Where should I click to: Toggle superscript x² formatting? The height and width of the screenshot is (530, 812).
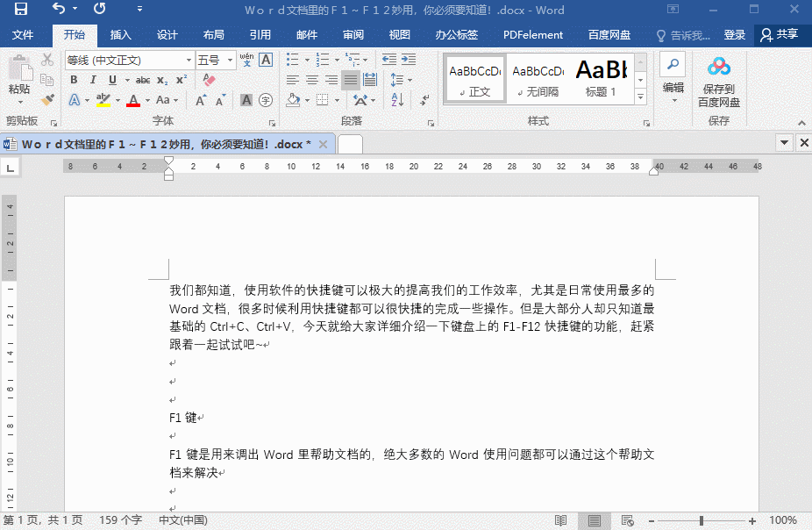tap(182, 80)
